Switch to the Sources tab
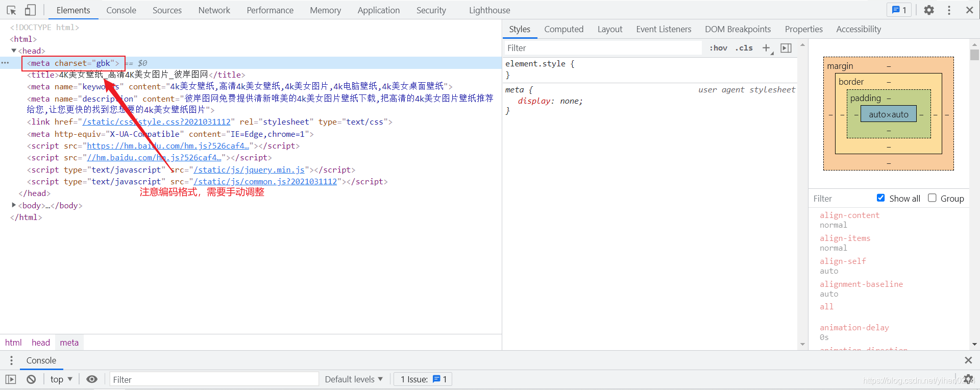980x390 pixels. [167, 10]
